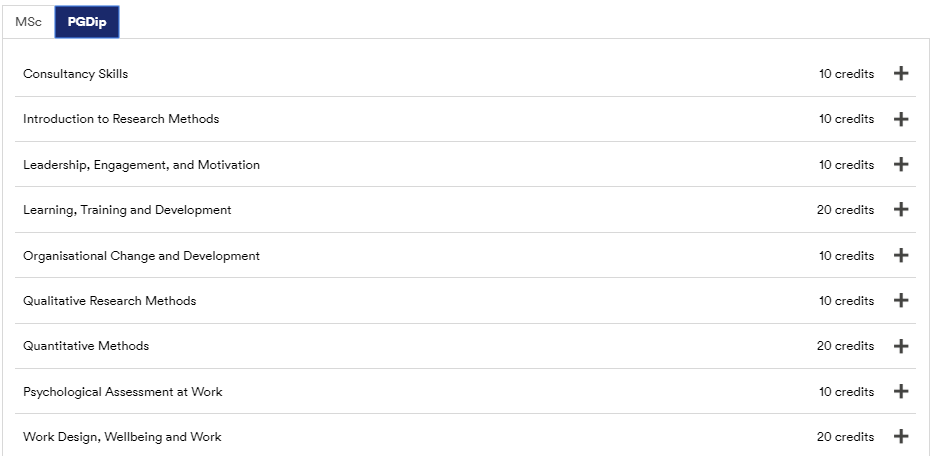This screenshot has height=456, width=932.
Task: Open Quantitative Methods via plus icon
Action: 901,346
